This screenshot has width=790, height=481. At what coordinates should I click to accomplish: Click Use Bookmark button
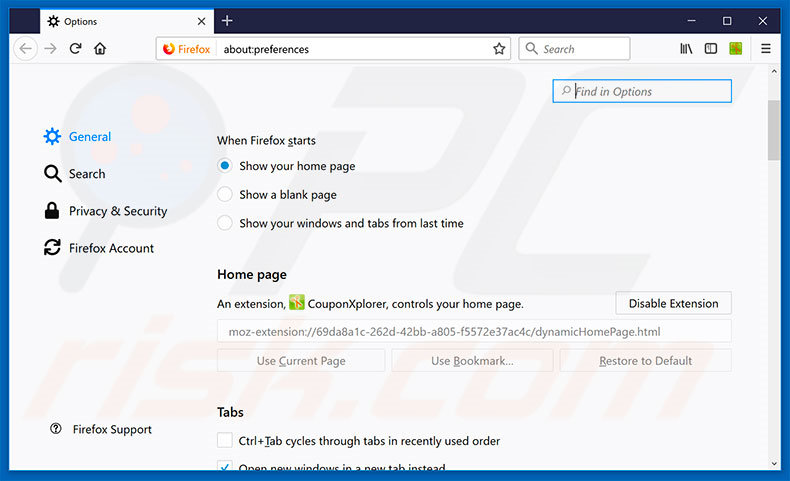click(x=472, y=361)
